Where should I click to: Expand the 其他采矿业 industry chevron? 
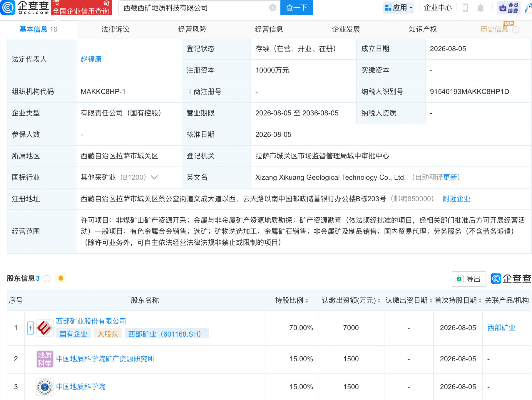(154, 177)
